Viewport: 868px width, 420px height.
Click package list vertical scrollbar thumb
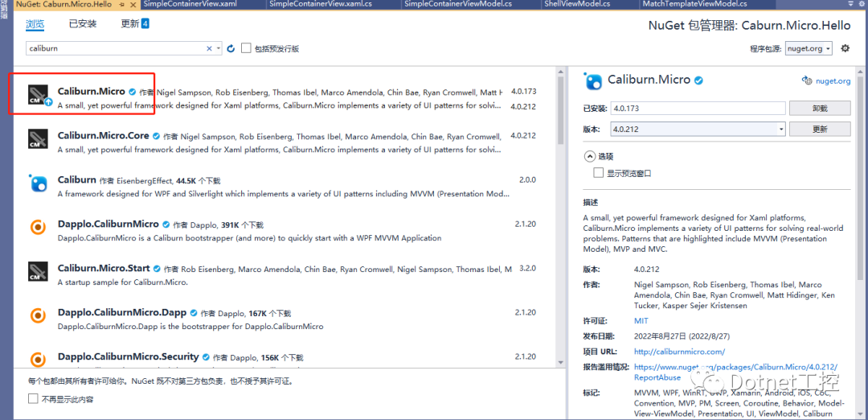(x=560, y=109)
